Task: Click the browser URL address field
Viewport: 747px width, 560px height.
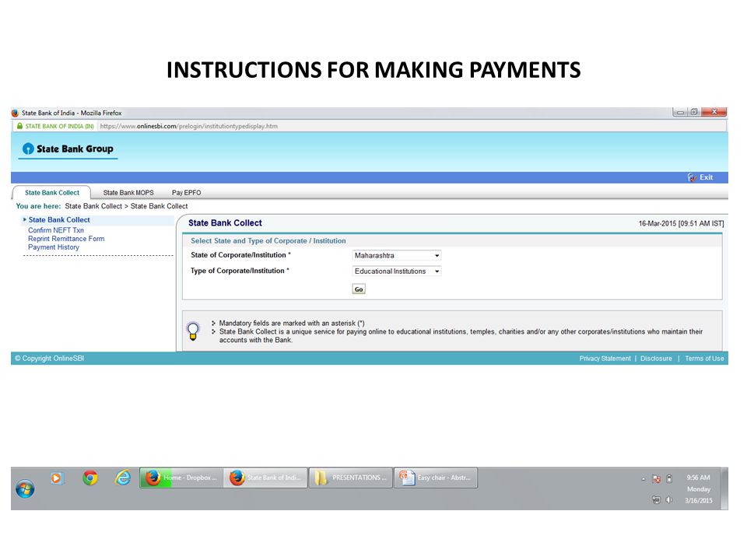Action: click(x=412, y=126)
